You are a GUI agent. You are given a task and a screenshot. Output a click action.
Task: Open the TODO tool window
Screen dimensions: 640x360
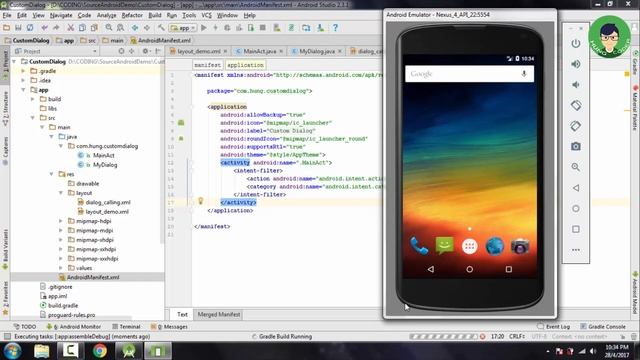[x=25, y=327]
